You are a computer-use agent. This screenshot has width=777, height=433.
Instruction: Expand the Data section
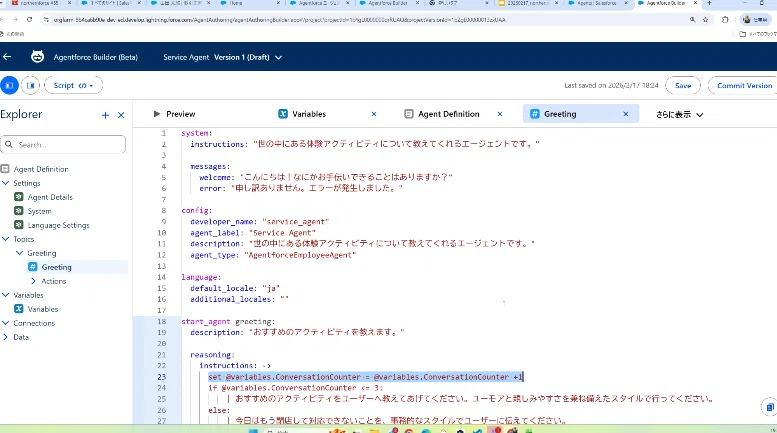point(5,337)
